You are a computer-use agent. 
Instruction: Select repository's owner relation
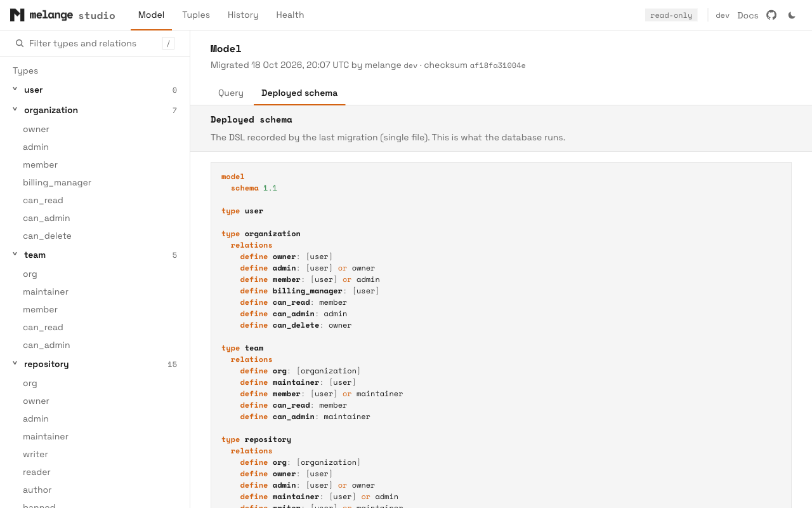(36, 401)
